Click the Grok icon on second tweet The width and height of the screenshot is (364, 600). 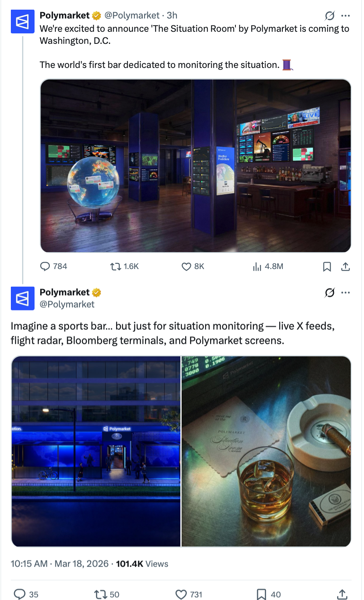(x=330, y=292)
